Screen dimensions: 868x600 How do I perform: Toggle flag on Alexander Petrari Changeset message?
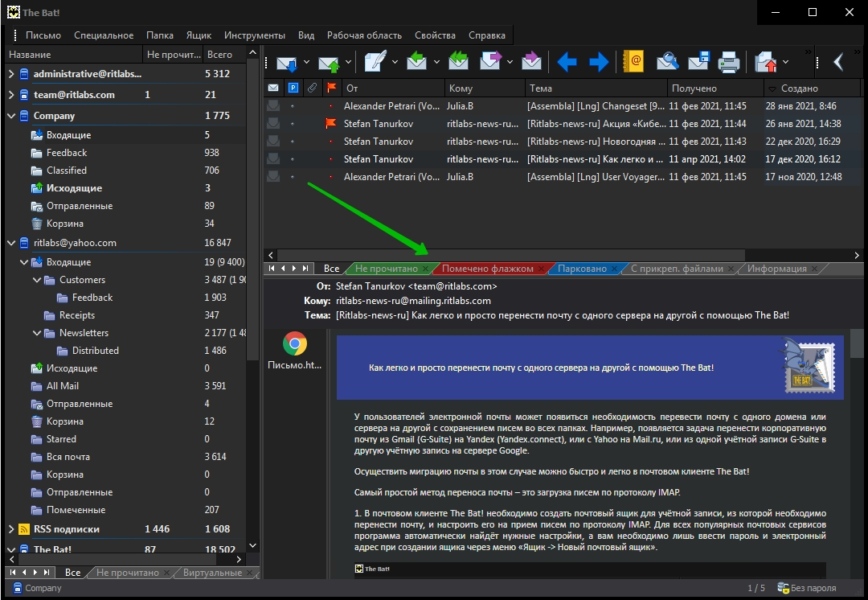pos(331,106)
